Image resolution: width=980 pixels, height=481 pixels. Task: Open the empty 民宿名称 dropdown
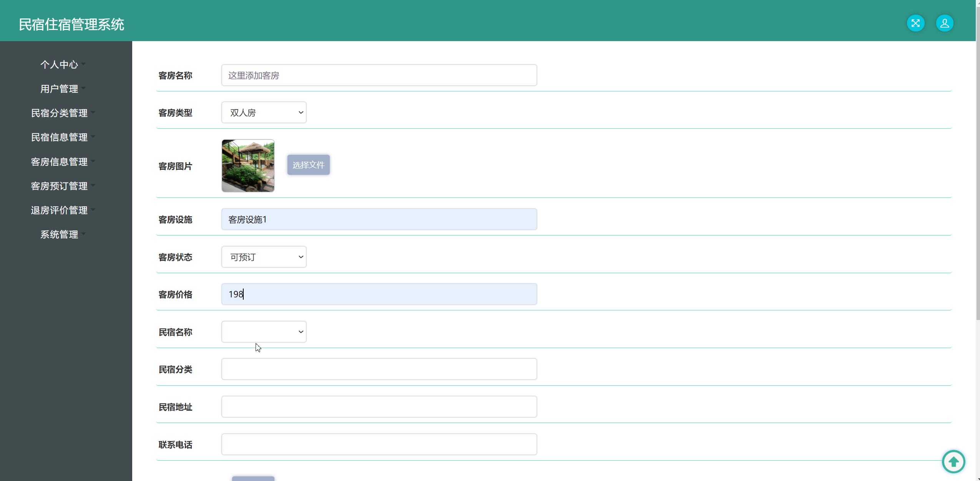264,332
